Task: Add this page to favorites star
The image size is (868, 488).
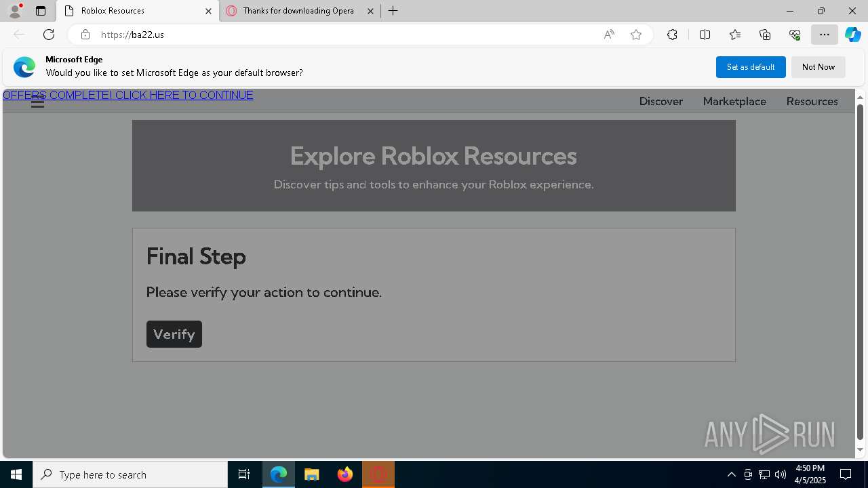Action: click(636, 35)
